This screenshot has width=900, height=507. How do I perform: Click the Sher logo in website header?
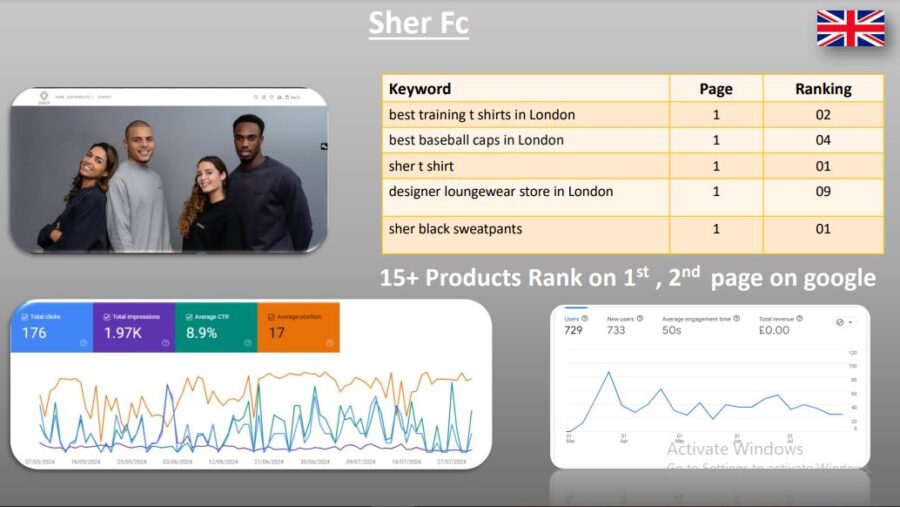pos(44,98)
